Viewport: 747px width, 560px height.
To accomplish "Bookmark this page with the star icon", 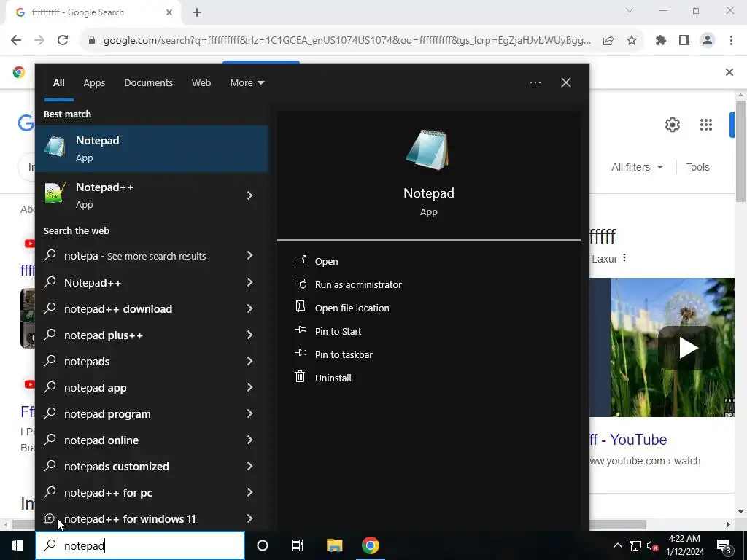I will 632,41.
